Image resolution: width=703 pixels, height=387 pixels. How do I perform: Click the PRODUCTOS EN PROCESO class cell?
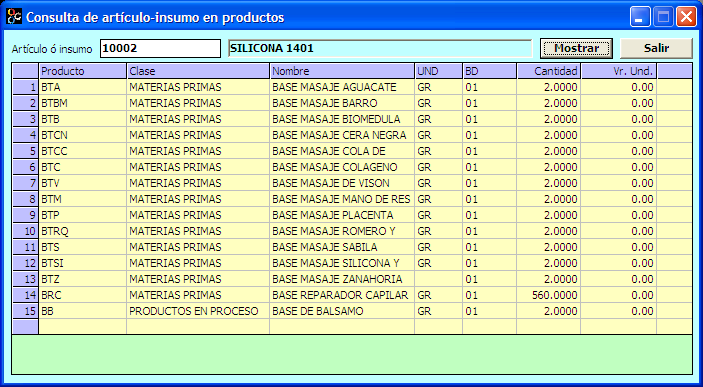[x=198, y=311]
